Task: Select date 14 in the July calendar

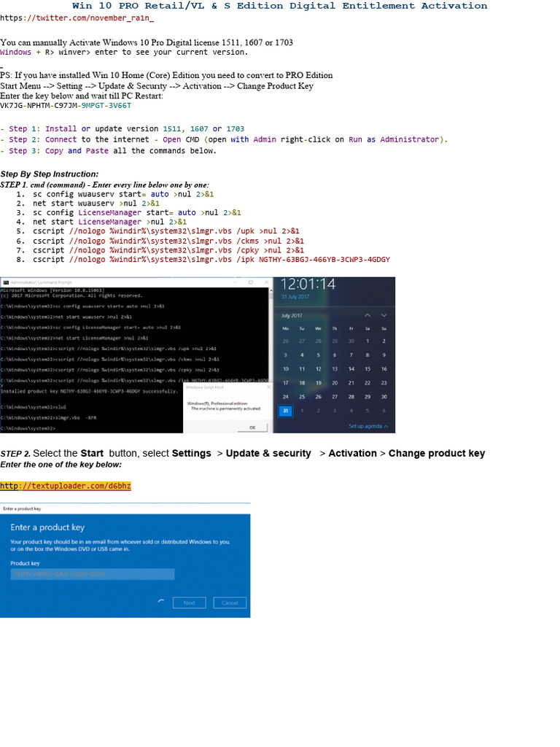Action: click(x=351, y=368)
